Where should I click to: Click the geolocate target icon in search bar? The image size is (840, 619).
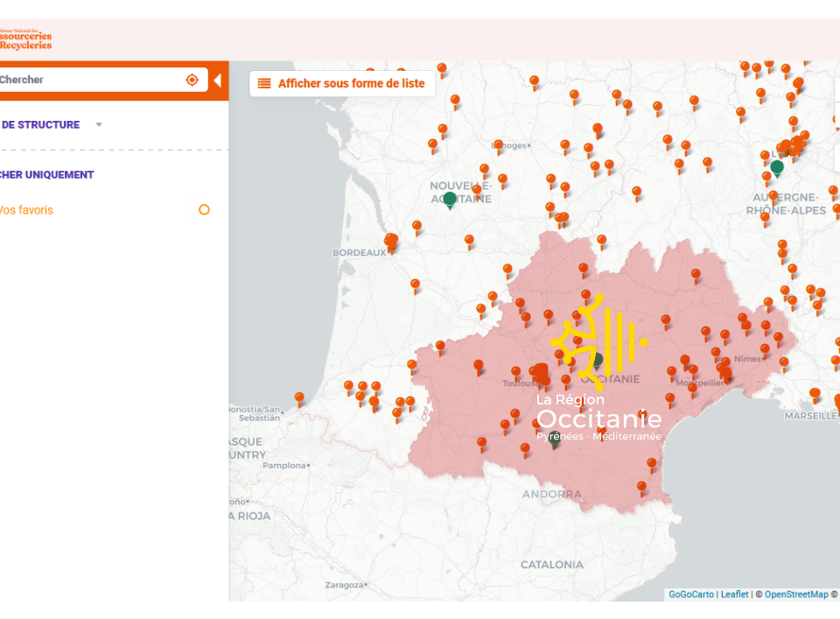[x=192, y=80]
